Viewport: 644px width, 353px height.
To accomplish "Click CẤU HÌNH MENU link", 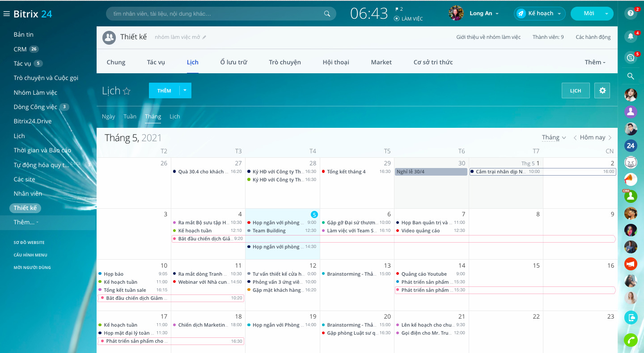I will click(30, 255).
